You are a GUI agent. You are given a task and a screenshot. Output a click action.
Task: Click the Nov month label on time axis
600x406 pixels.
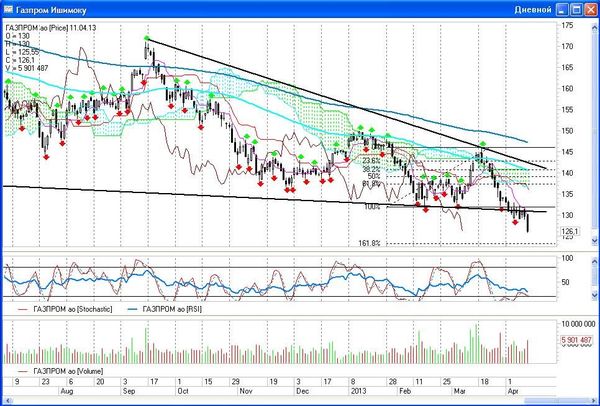246,391
